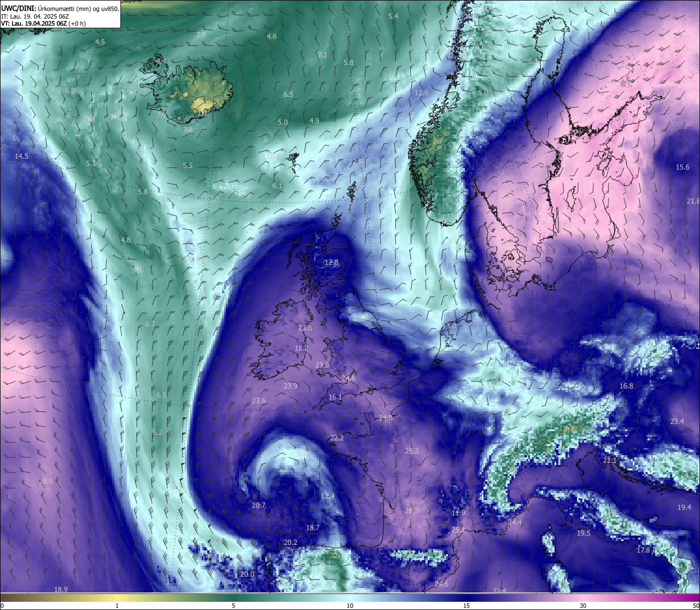Click the 6.1 value near the Faroe Islands

pos(277,186)
